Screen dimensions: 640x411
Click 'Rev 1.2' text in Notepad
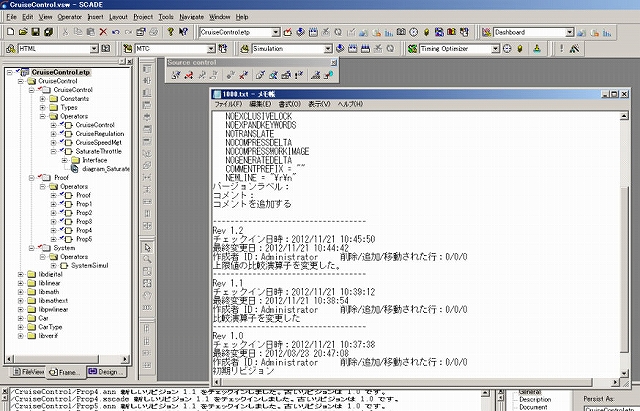(228, 231)
